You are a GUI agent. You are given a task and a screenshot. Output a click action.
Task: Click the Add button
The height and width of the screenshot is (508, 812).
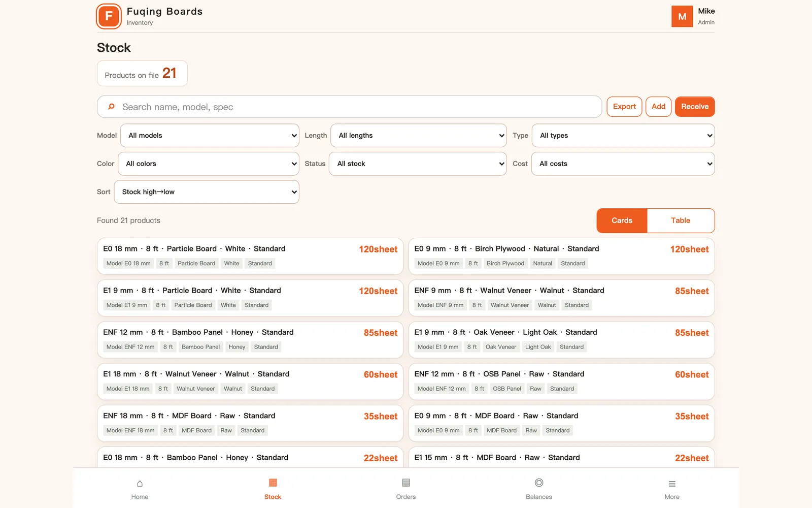(x=658, y=107)
